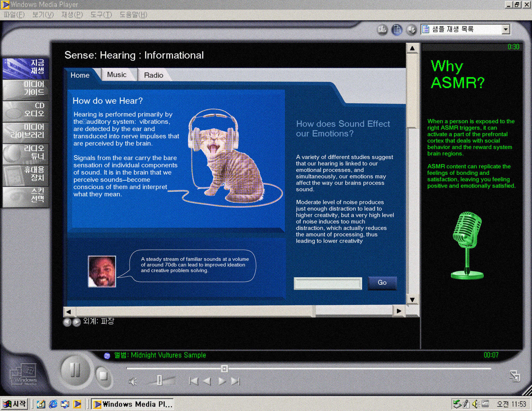Image resolution: width=532 pixels, height=411 pixels.
Task: Toggle the equalizer settings icon
Action: [x=382, y=29]
